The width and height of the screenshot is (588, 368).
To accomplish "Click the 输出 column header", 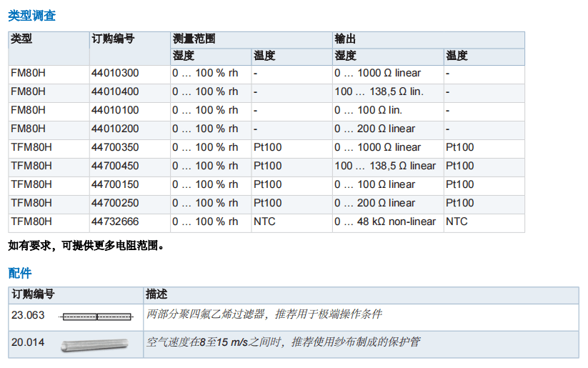I will (x=345, y=39).
